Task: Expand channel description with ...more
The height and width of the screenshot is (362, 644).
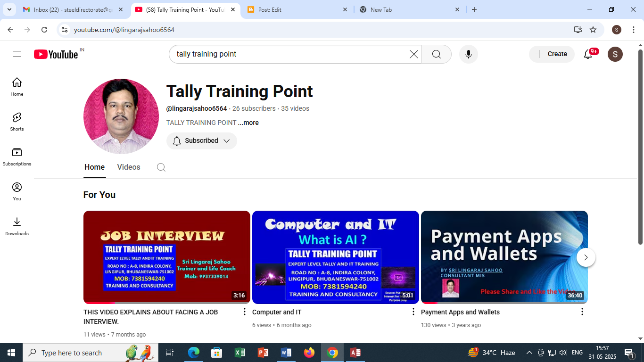Action: [x=248, y=123]
